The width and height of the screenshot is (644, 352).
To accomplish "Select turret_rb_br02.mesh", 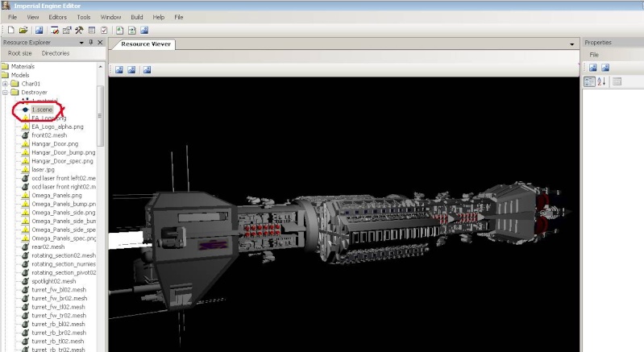I will [59, 333].
